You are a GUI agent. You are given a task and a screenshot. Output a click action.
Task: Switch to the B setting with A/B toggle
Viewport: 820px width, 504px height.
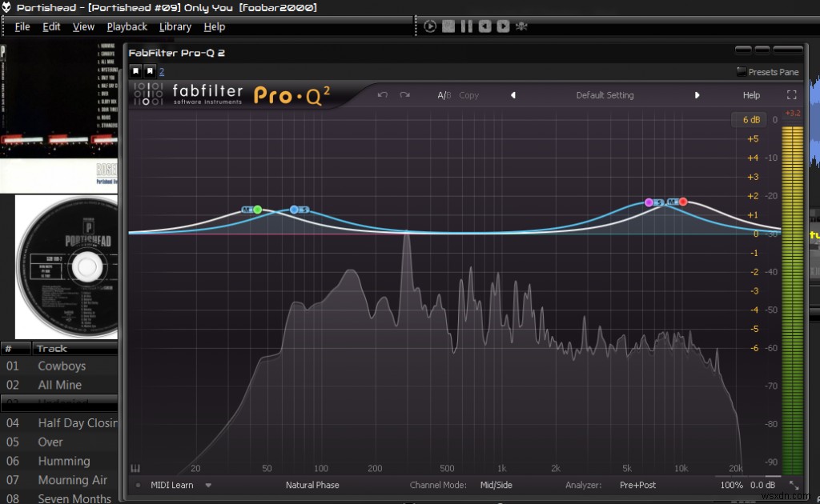point(447,94)
